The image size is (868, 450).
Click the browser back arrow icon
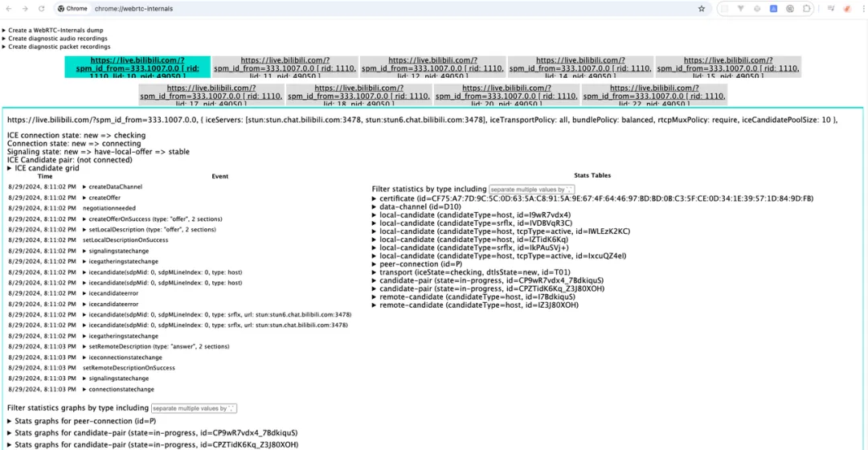[9, 9]
